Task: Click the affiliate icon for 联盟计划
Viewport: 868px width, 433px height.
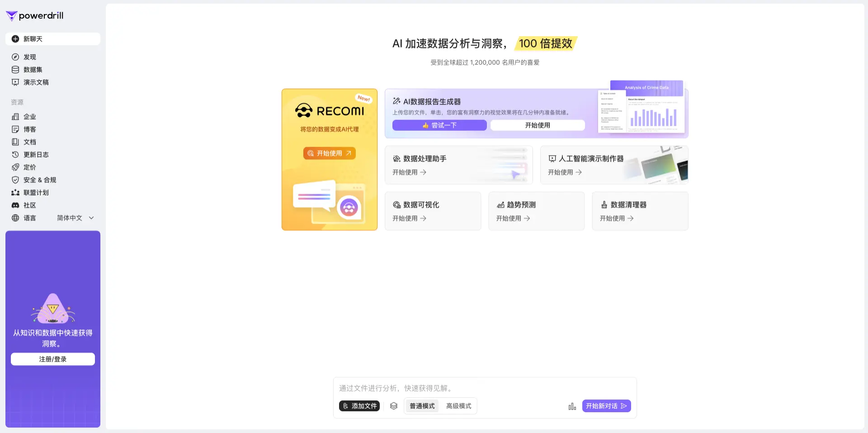Action: click(x=15, y=193)
